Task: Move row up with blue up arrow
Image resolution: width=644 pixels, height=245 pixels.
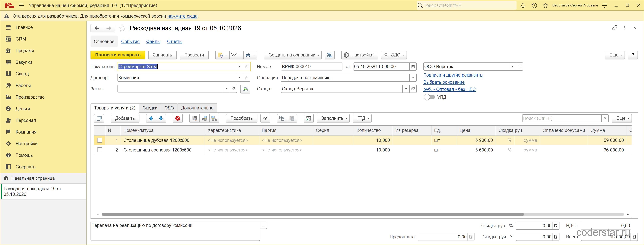Action: [x=151, y=118]
